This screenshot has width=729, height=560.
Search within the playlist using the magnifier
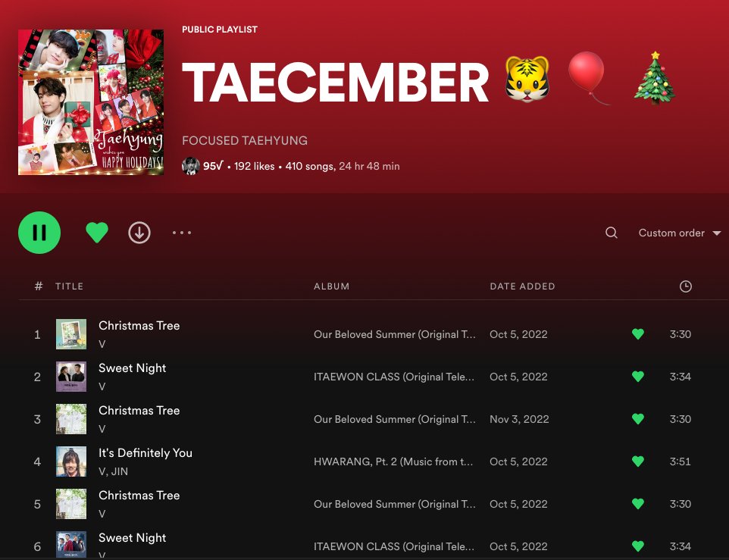pos(612,233)
